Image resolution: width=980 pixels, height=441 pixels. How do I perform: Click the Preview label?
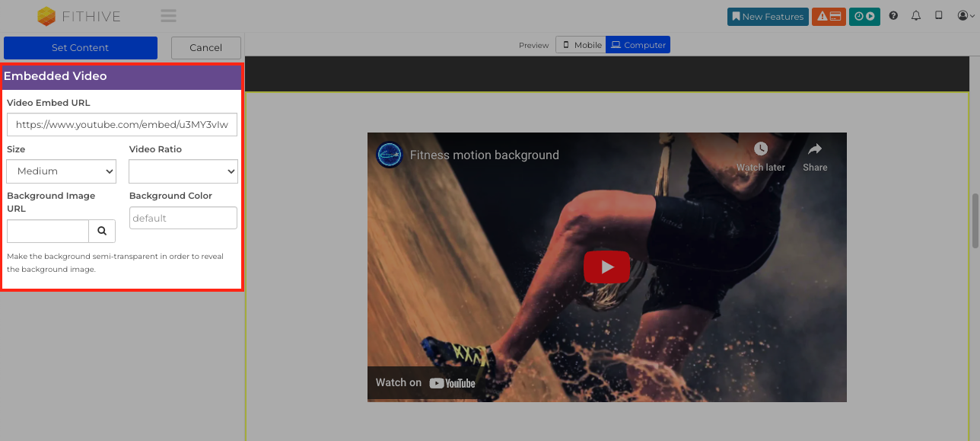533,46
